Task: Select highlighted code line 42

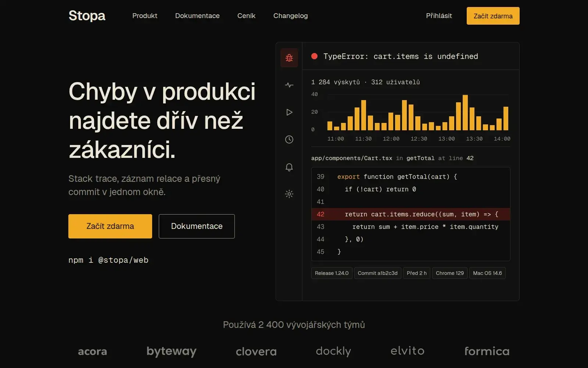Action: pos(411,214)
